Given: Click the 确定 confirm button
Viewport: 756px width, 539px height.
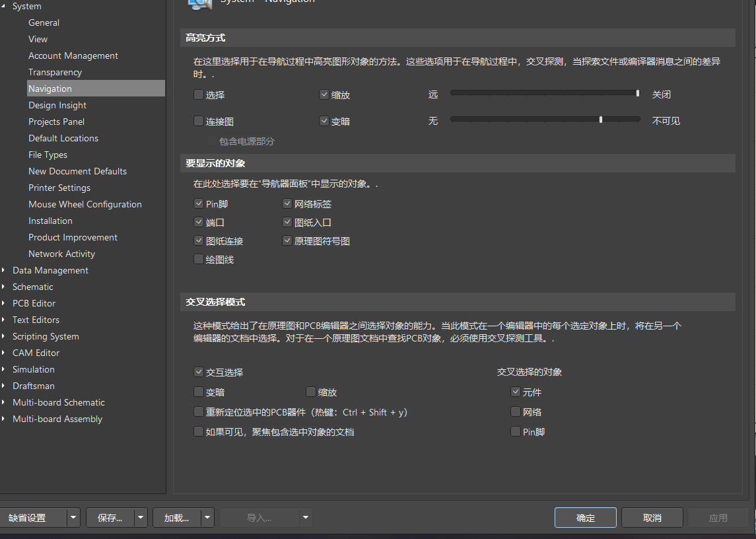Looking at the screenshot, I should (x=585, y=517).
